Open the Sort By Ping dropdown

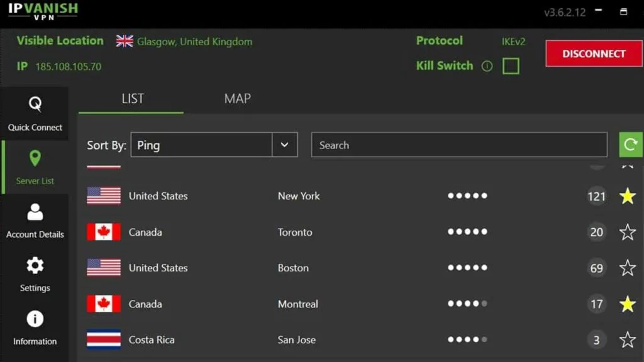pos(214,145)
